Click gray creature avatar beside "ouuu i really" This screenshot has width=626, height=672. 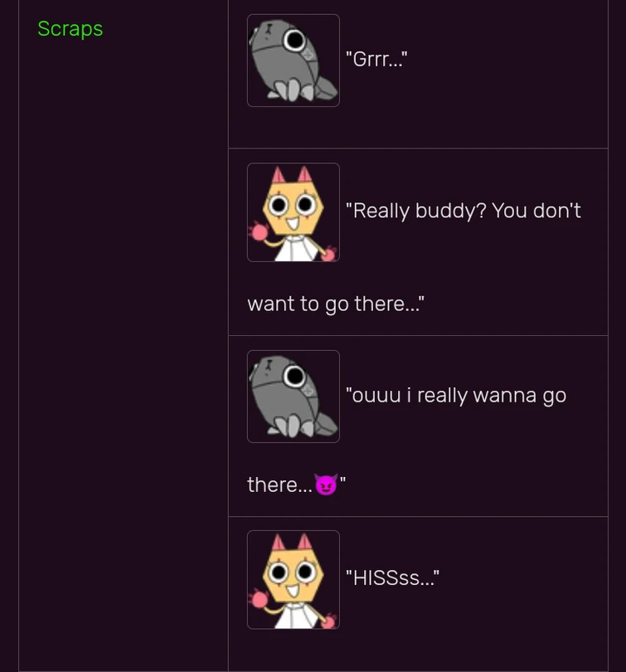tap(294, 397)
